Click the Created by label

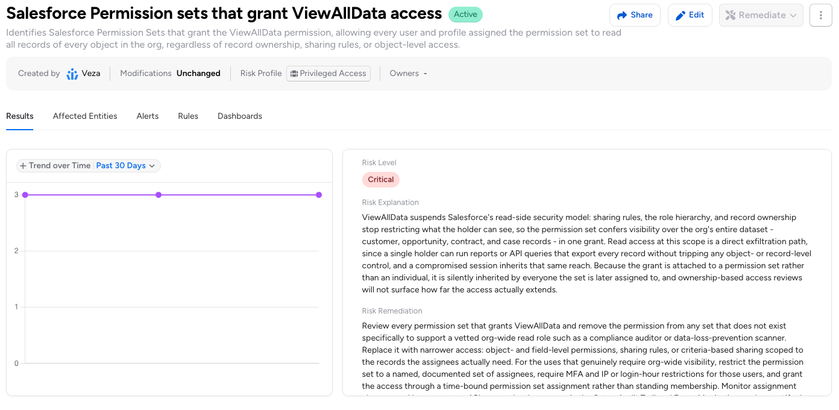pos(39,74)
